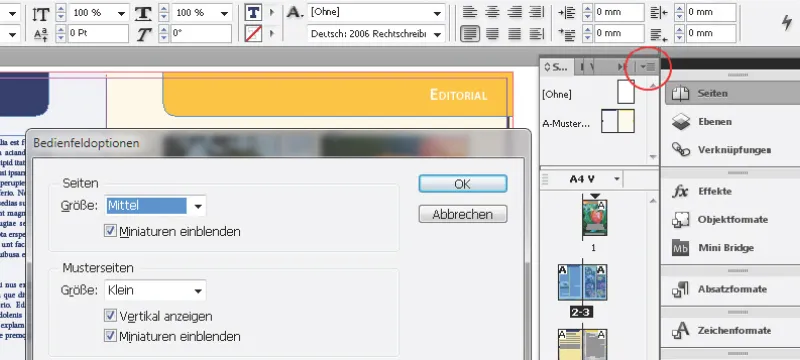This screenshot has width=800, height=360.
Task: Collapse the Seiten panel with double arrows
Action: pyautogui.click(x=622, y=66)
